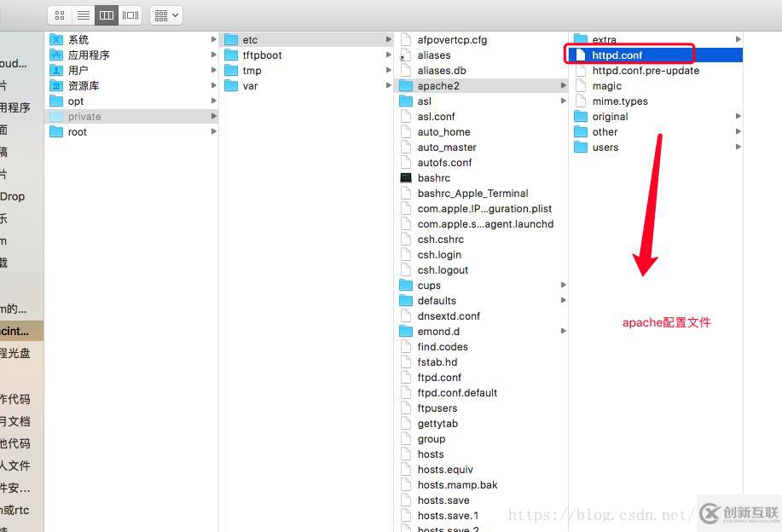Screen dimensions: 782x532
Task: Click the aliases alias file icon
Action: pos(406,55)
